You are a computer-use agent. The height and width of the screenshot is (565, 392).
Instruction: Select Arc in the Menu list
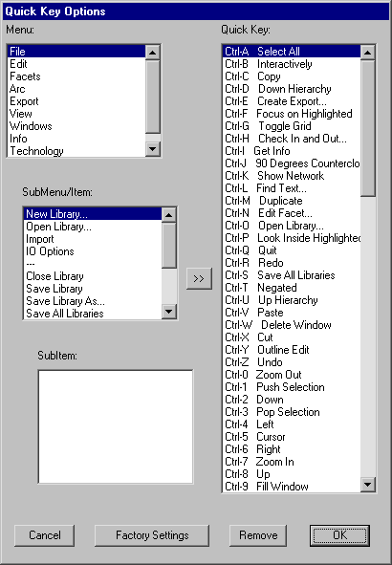pos(76,89)
